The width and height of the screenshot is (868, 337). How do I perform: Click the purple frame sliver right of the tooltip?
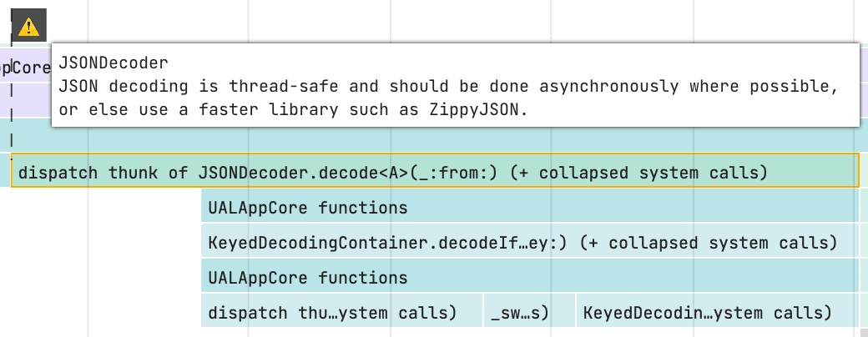864,68
